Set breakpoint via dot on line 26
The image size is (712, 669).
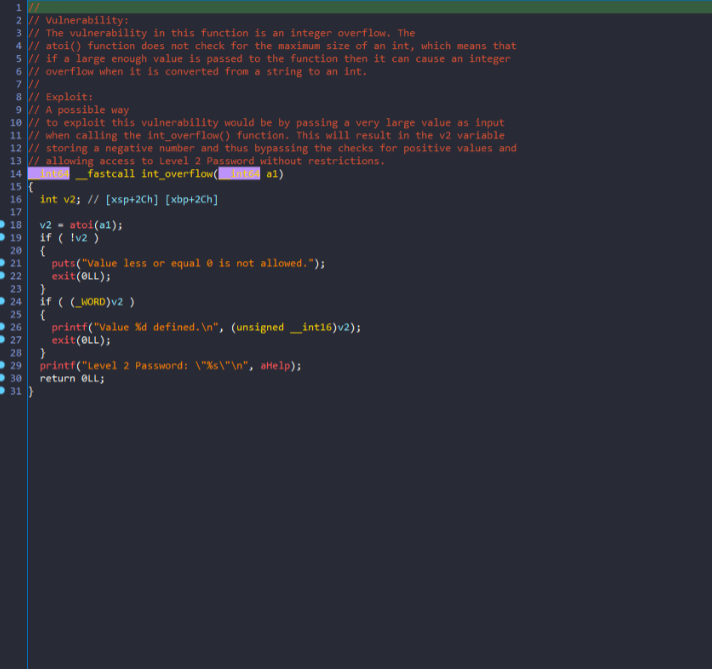pos(3,327)
